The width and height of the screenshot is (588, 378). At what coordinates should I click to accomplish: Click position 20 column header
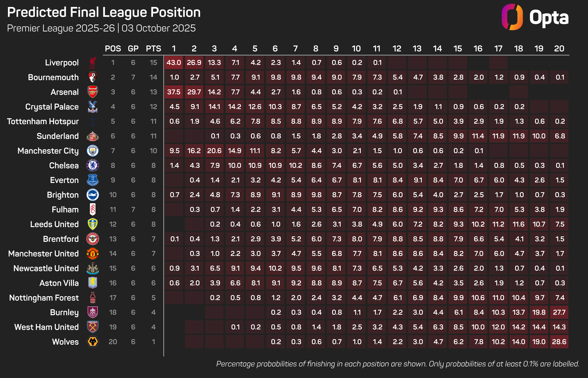[x=559, y=49]
